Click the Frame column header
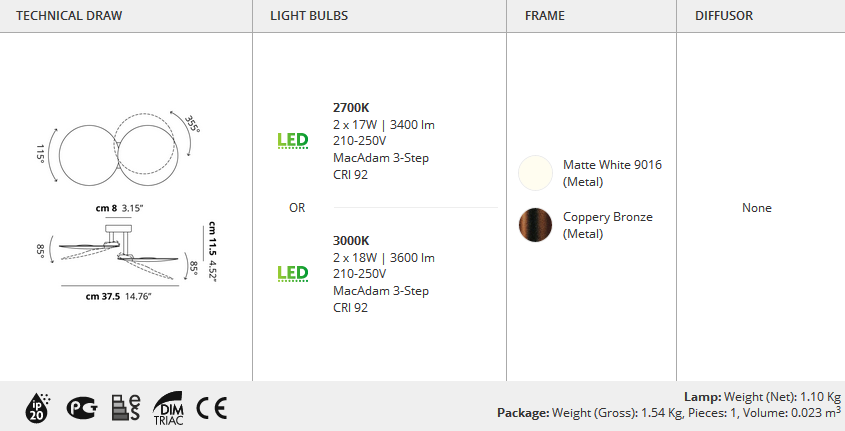 click(545, 16)
